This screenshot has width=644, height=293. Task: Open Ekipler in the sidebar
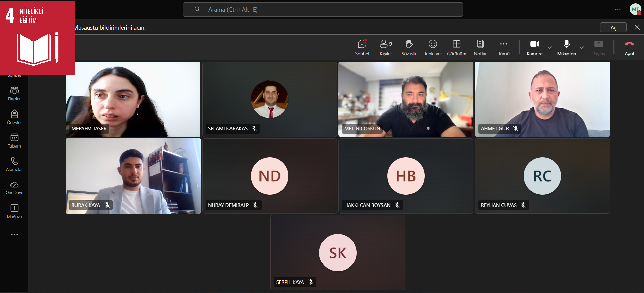[x=14, y=94]
